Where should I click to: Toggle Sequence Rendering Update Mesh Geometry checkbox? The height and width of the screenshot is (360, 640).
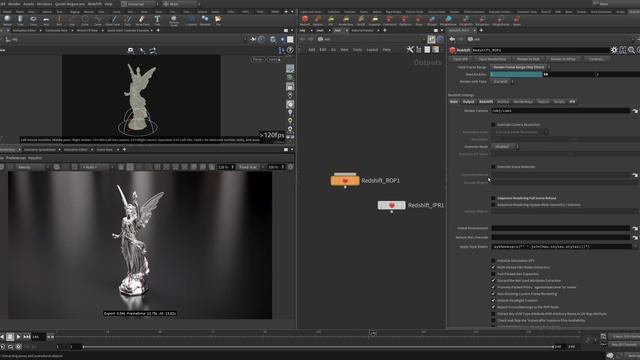tap(493, 204)
